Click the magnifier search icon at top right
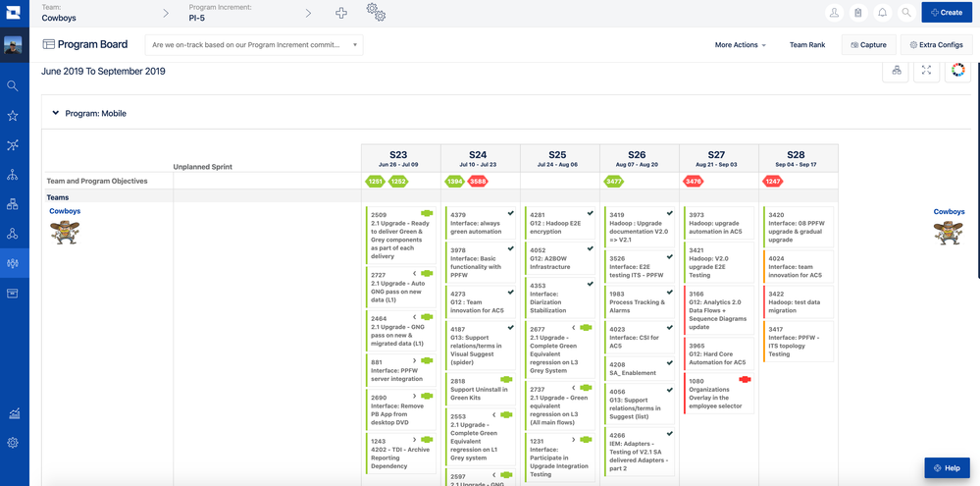Viewport: 980px width, 486px height. tap(906, 13)
